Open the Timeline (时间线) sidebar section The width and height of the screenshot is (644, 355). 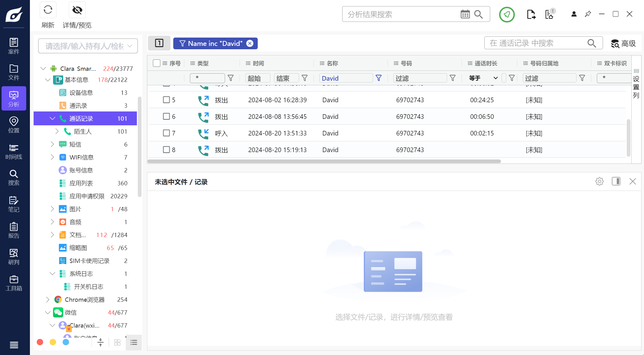pos(14,151)
